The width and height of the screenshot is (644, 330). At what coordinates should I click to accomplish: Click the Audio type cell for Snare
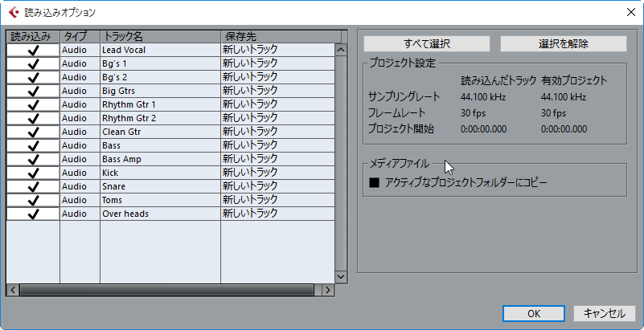pos(80,186)
